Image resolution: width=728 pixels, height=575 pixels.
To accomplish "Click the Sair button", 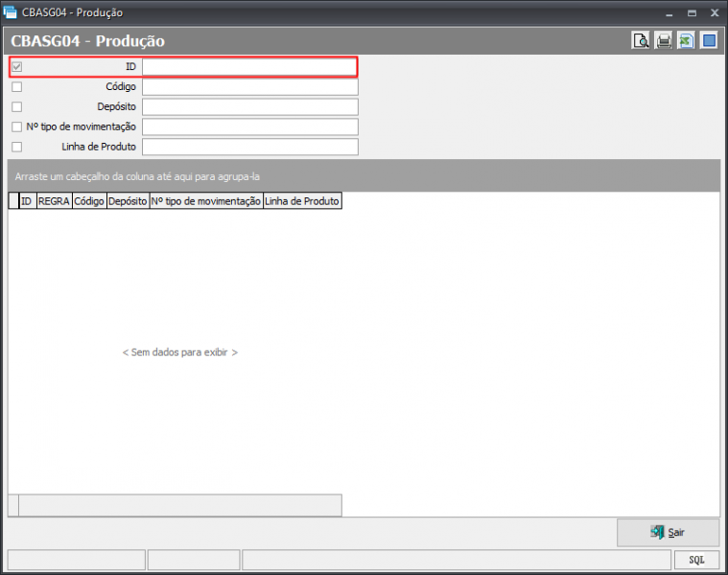I will point(668,533).
